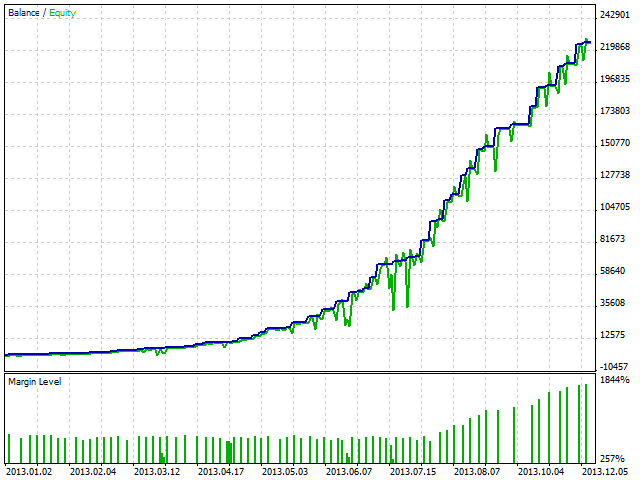Click the 196835 axis value
This screenshot has height=480, width=640.
[x=615, y=79]
